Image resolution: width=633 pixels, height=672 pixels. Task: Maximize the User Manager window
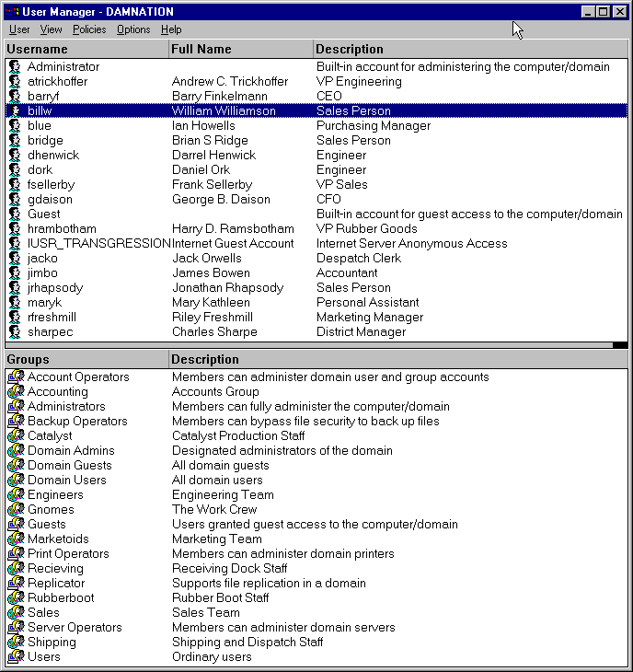click(604, 12)
